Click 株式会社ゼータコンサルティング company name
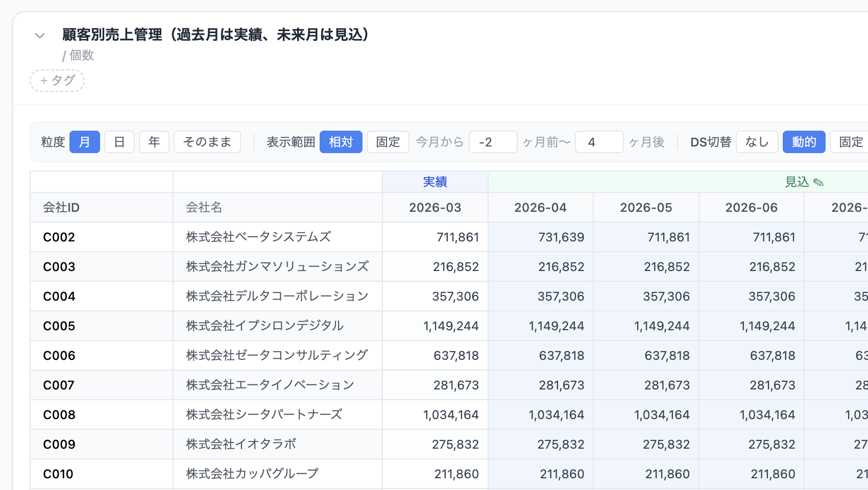Viewport: 868px width, 490px height. point(277,355)
